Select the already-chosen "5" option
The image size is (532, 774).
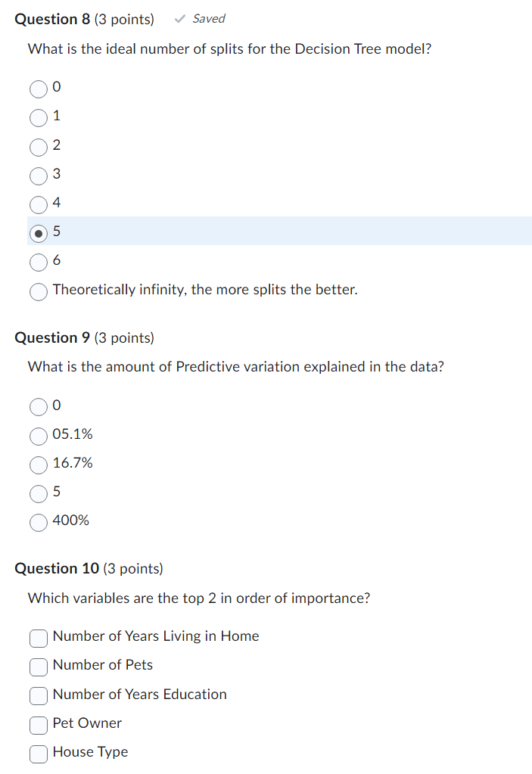click(39, 233)
